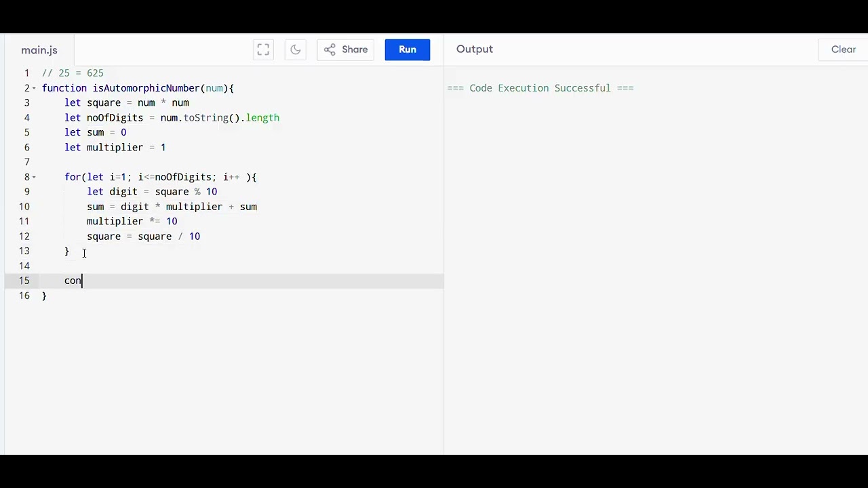Click 'square = square / 10' line
This screenshot has height=488, width=868.
click(x=144, y=237)
